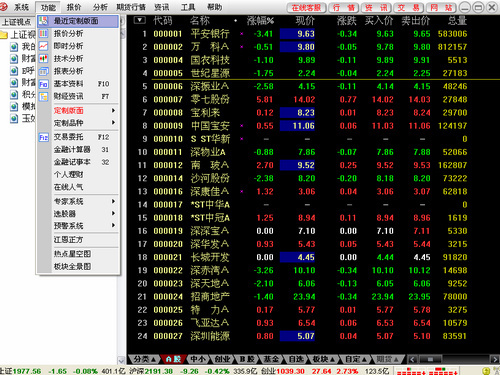Open the 分类 tab dropdown
The width and height of the screenshot is (500, 375).
click(145, 359)
